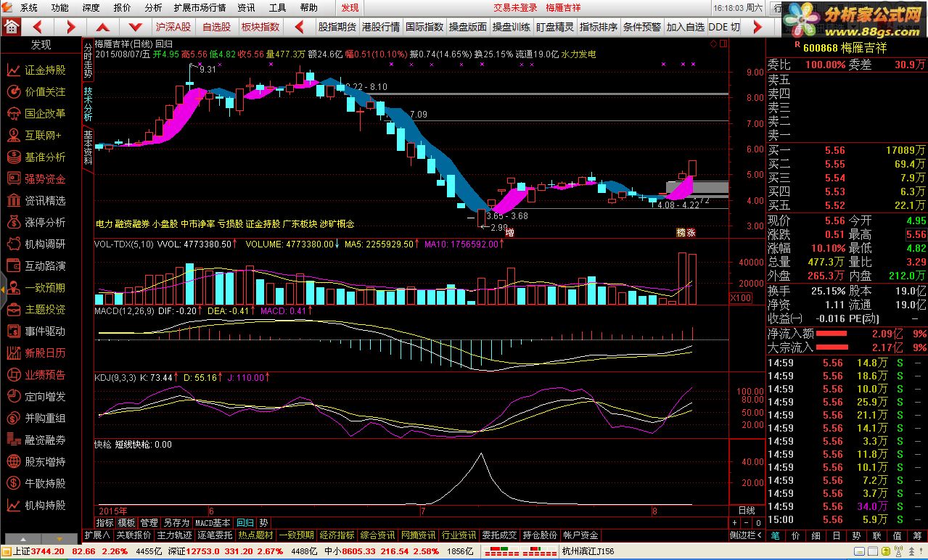Viewport: 928px width, 560px height.
Task: Navigate back with the red left arrow
Action: point(37,27)
